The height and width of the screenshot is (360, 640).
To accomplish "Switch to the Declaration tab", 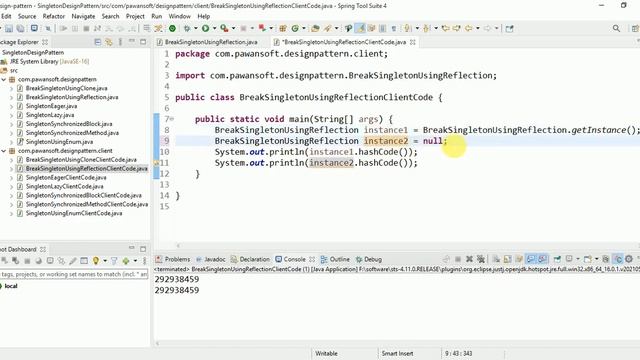I will point(250,259).
